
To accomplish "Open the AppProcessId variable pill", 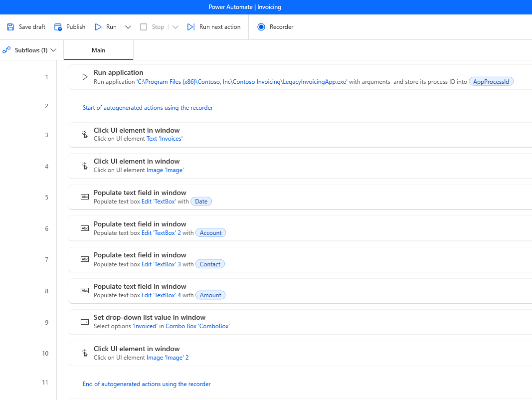I will (491, 82).
